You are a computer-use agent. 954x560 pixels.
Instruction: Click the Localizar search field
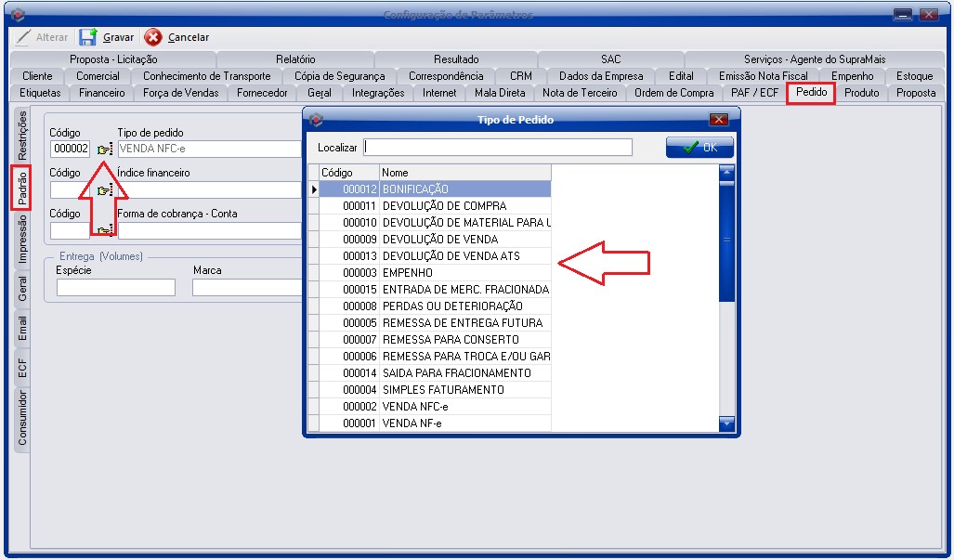click(498, 148)
